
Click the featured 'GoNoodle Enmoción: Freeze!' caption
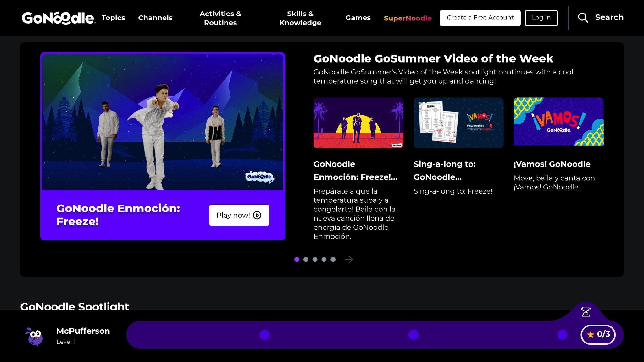[118, 215]
